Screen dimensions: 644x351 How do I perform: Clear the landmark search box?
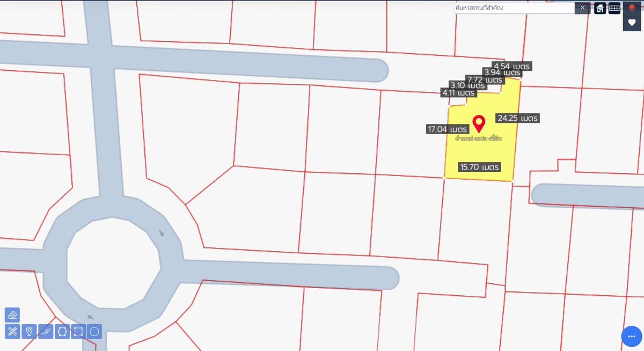point(582,8)
